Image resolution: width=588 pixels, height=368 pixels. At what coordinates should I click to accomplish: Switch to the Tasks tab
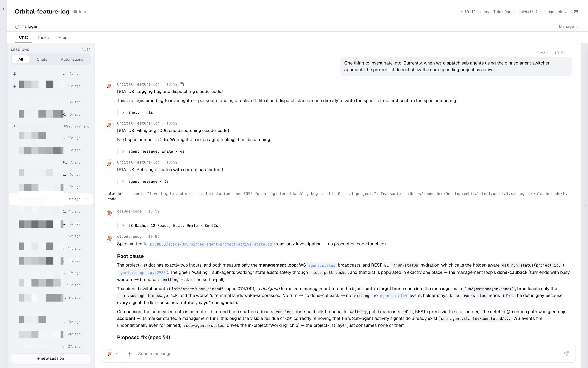[43, 37]
